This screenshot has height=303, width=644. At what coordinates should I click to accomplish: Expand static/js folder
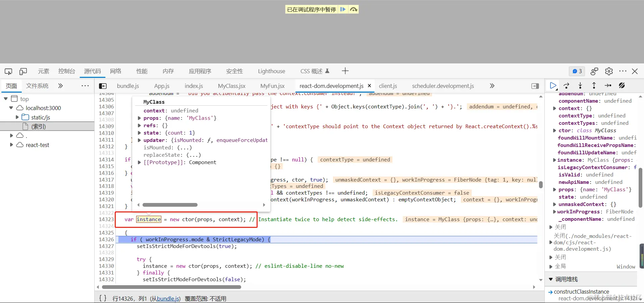[x=17, y=117]
